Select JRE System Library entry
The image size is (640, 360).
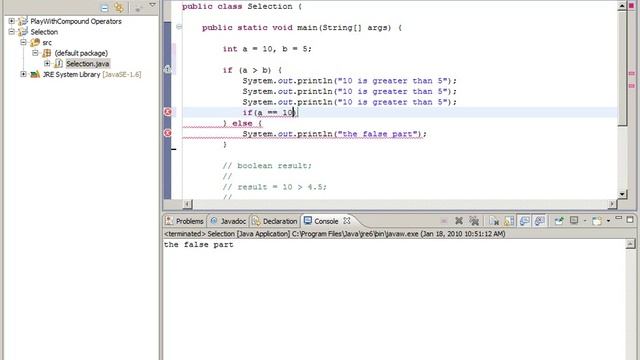[x=92, y=74]
